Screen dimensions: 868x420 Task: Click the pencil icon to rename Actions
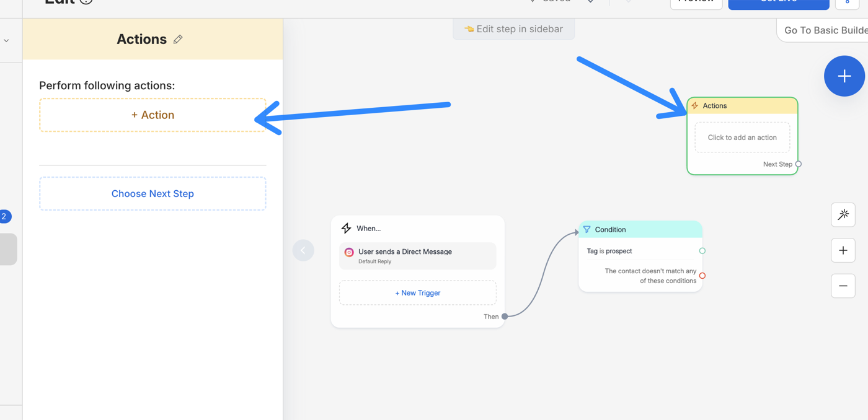pyautogui.click(x=178, y=39)
